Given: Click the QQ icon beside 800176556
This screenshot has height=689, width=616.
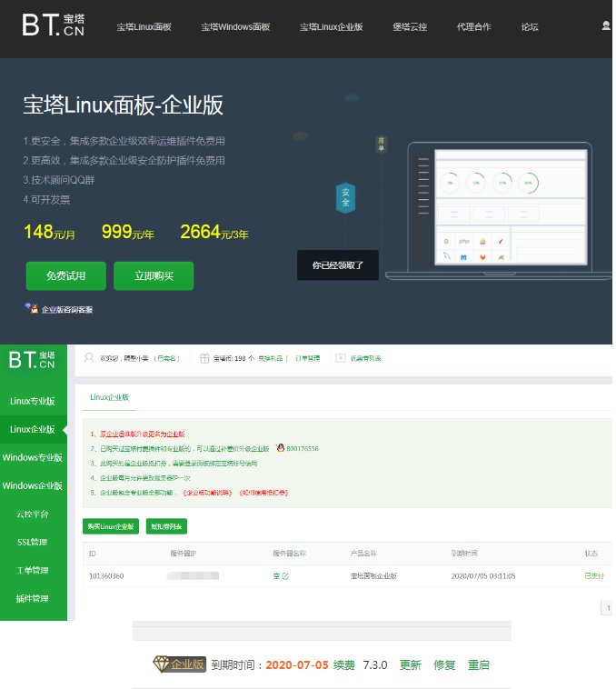Looking at the screenshot, I should 280,448.
